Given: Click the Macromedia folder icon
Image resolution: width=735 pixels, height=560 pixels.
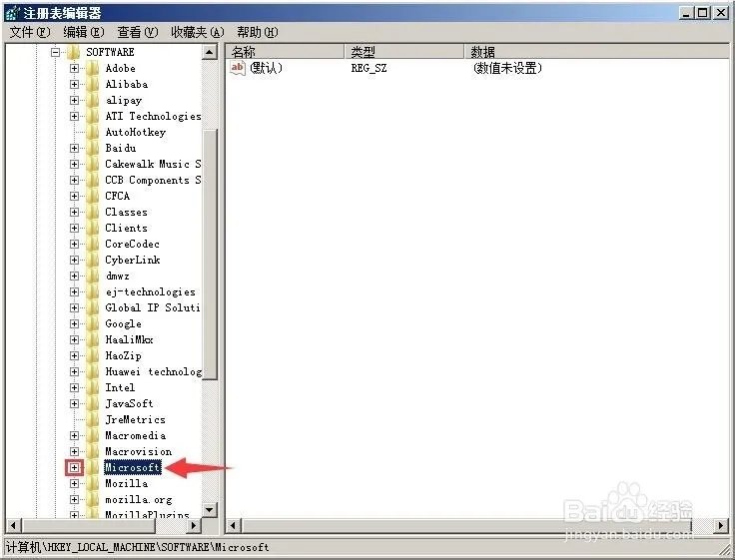Looking at the screenshot, I should 93,436.
